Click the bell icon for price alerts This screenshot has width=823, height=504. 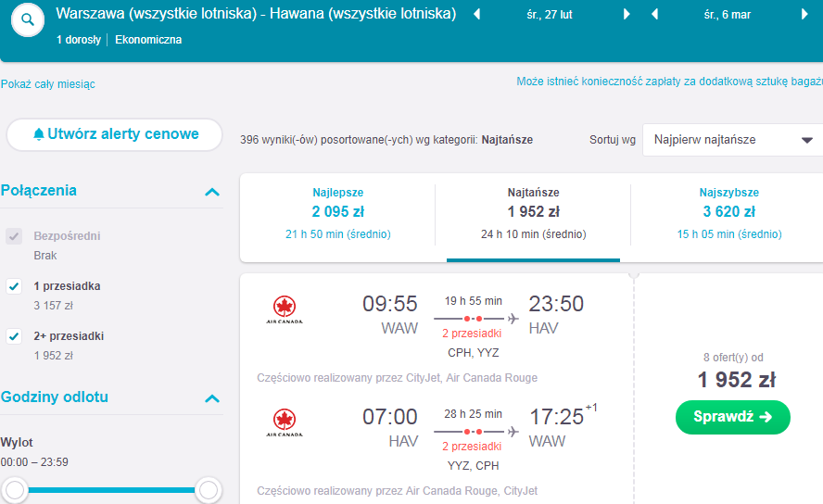[x=38, y=134]
